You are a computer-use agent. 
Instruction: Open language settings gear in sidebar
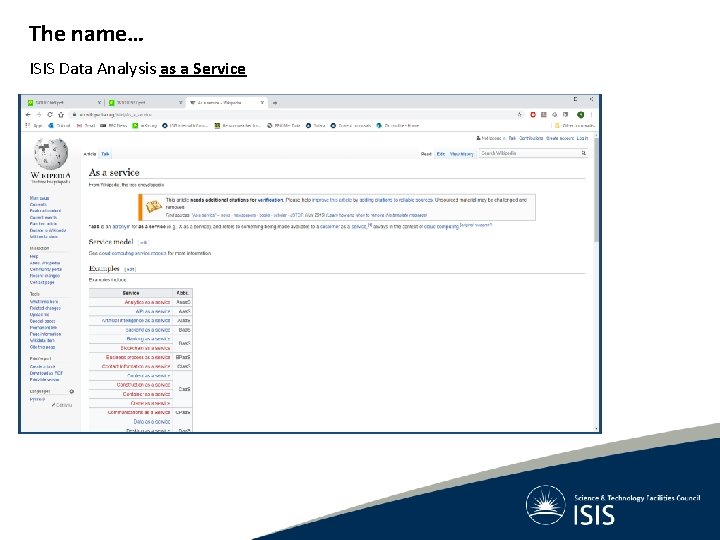[72, 391]
